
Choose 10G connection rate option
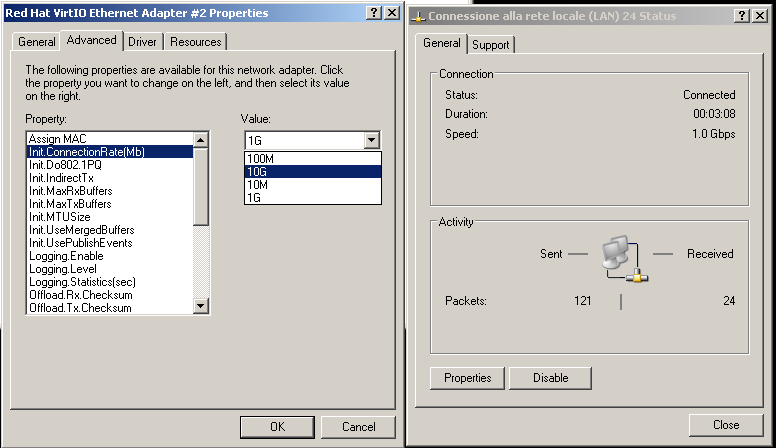[x=313, y=172]
